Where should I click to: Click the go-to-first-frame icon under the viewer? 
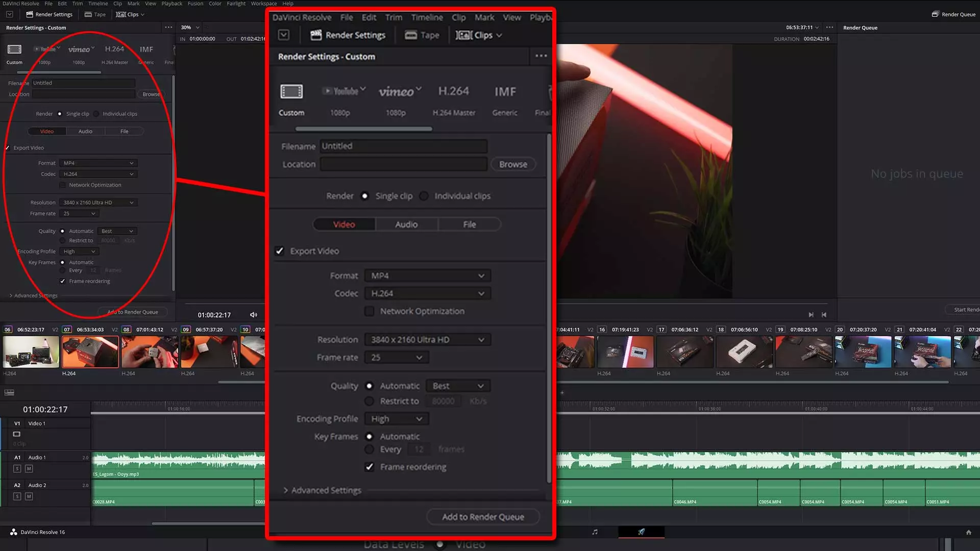[x=824, y=315]
